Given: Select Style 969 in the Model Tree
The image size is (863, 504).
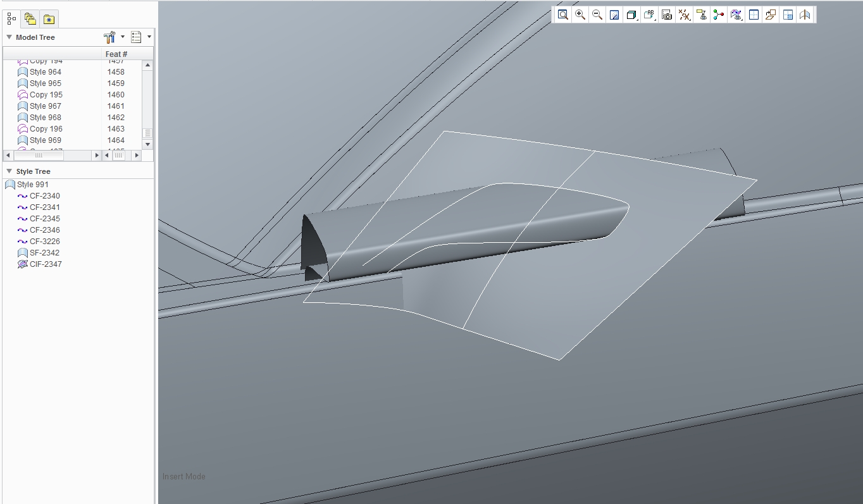Looking at the screenshot, I should tap(46, 140).
